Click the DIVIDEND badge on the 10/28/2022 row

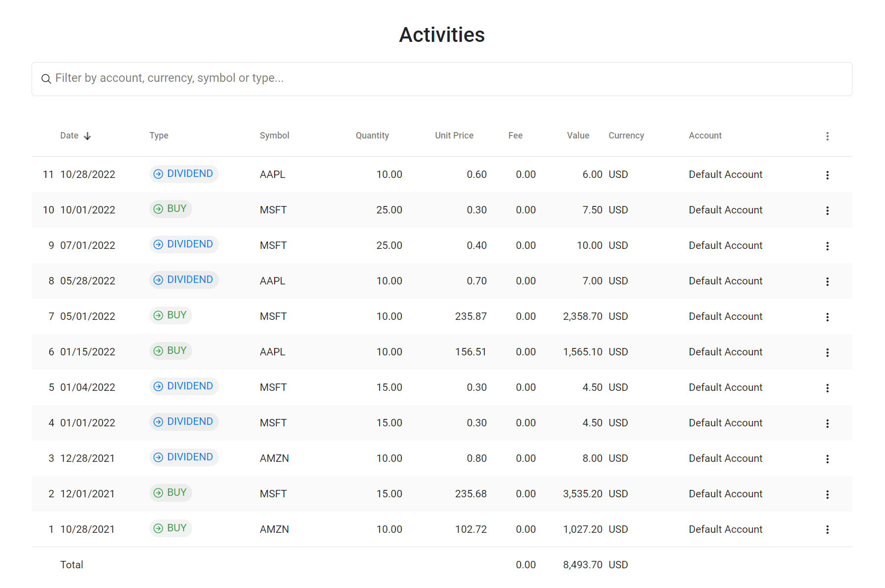184,173
